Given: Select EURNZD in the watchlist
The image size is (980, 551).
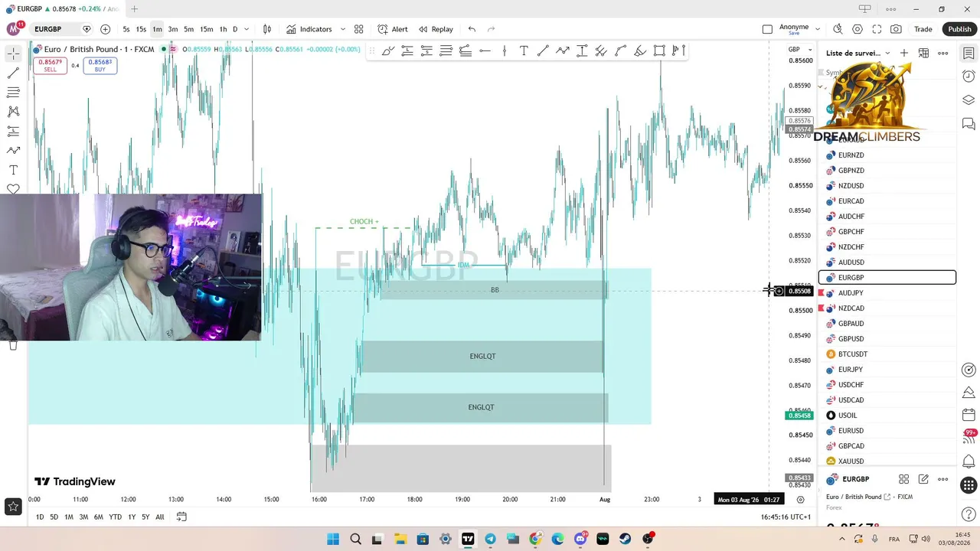Looking at the screenshot, I should [887, 155].
